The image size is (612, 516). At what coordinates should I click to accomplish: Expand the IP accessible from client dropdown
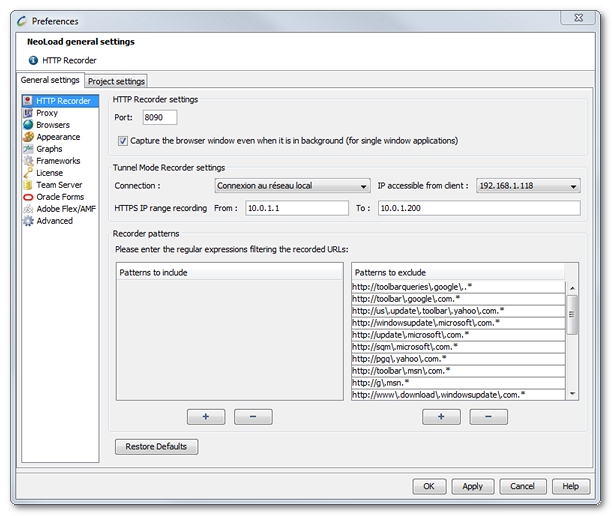tap(527, 186)
